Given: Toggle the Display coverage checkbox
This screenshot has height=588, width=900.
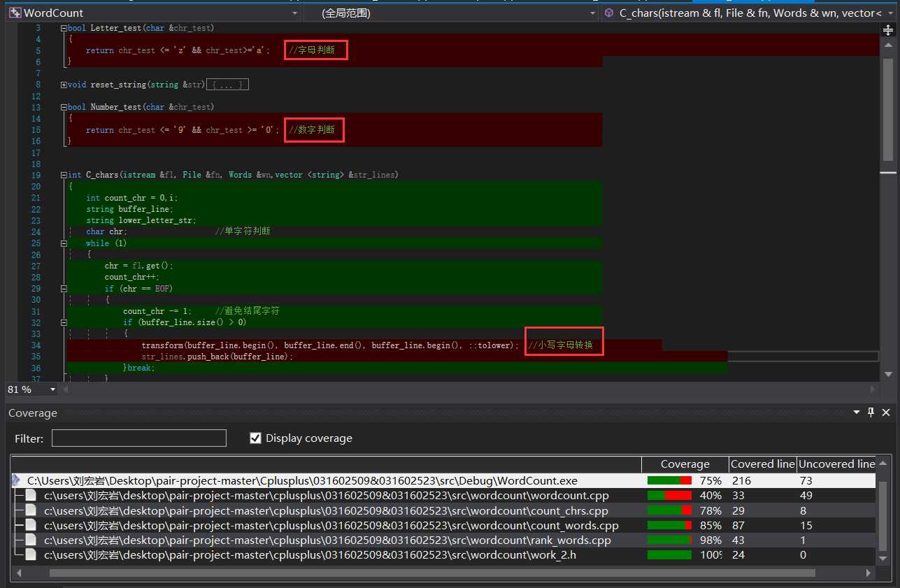Looking at the screenshot, I should click(x=255, y=438).
